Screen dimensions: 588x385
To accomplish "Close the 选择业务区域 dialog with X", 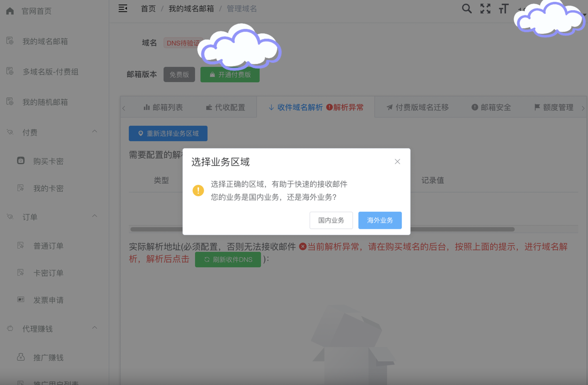I will point(397,162).
